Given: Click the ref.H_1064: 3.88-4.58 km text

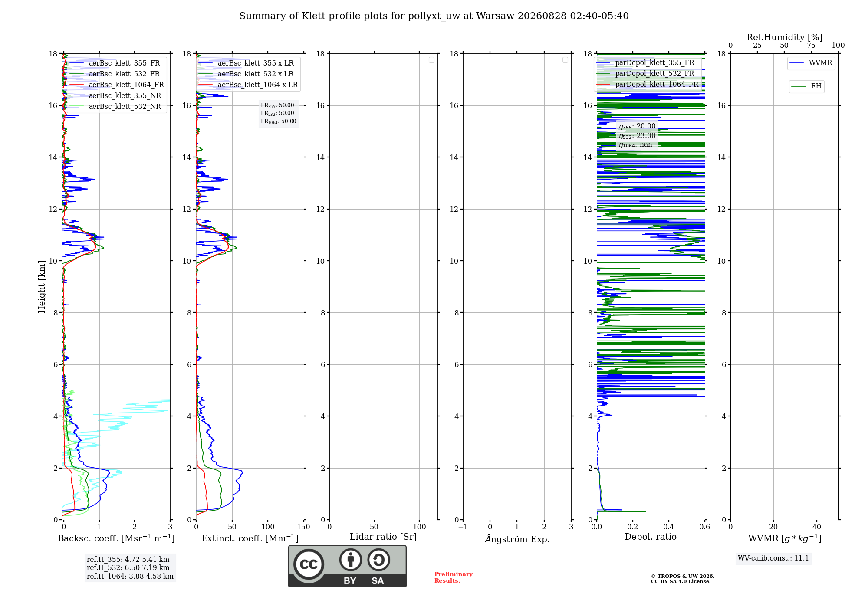Looking at the screenshot, I should (x=130, y=577).
